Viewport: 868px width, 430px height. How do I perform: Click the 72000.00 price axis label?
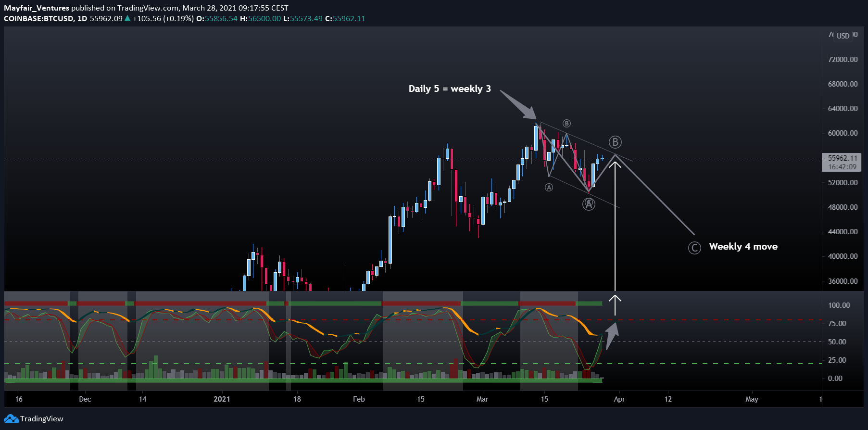coord(843,59)
